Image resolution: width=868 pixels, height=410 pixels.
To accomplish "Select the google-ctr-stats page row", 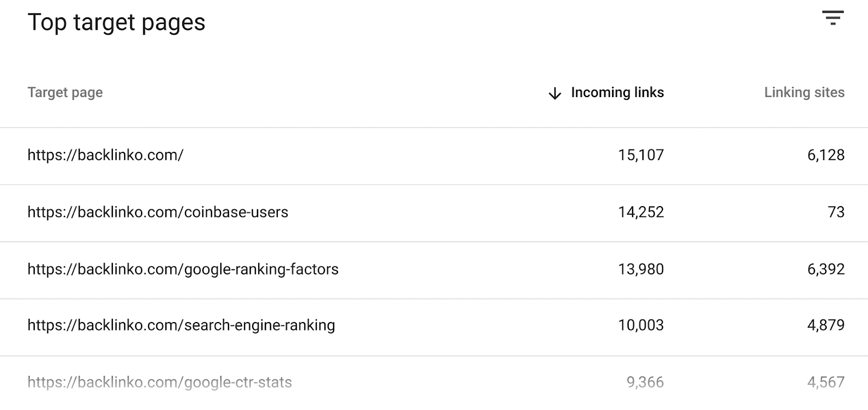I will (x=159, y=382).
